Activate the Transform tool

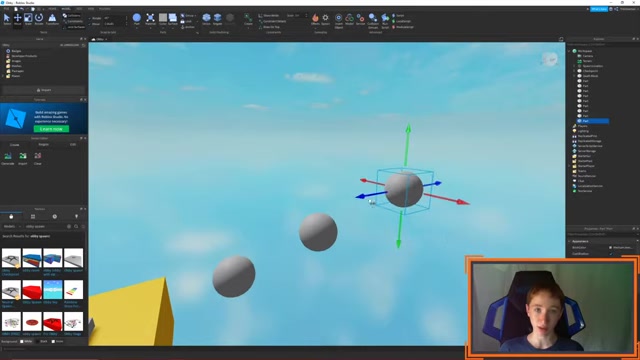[52, 19]
